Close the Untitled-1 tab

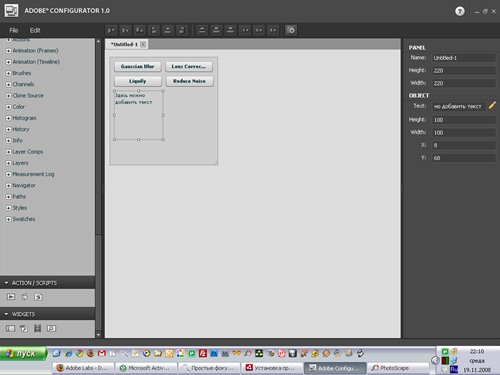143,44
